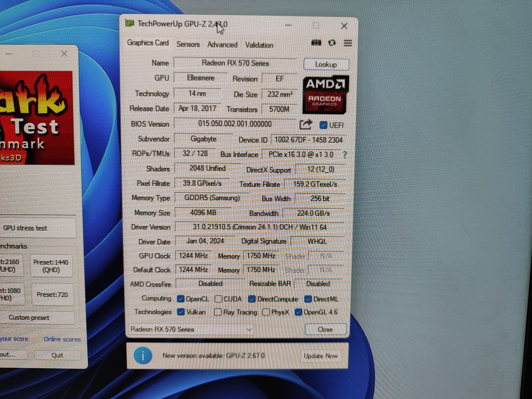The image size is (532, 399).
Task: Minimize the GPU-Z window
Action: [x=288, y=26]
